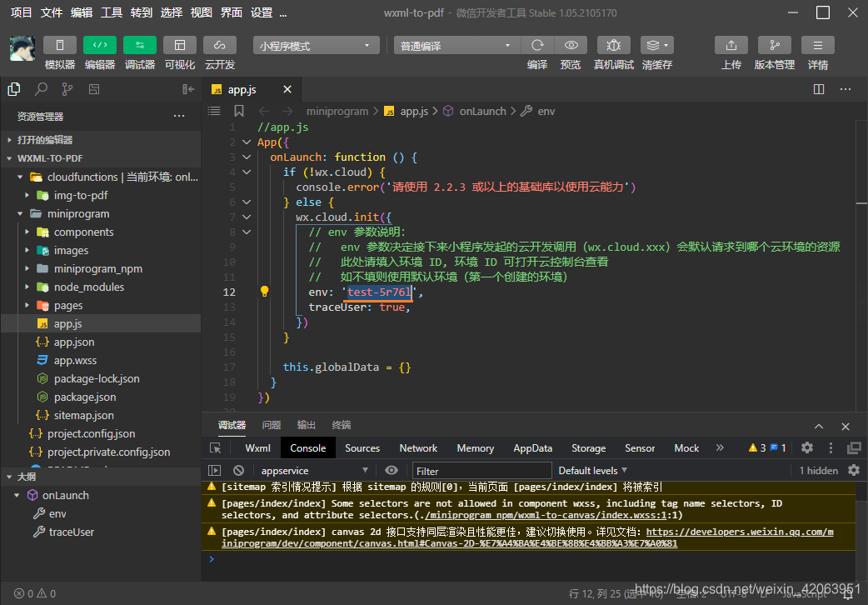Image resolution: width=868 pixels, height=605 pixels.
Task: Open the 普通编译 compile dropdown
Action: coord(456,46)
